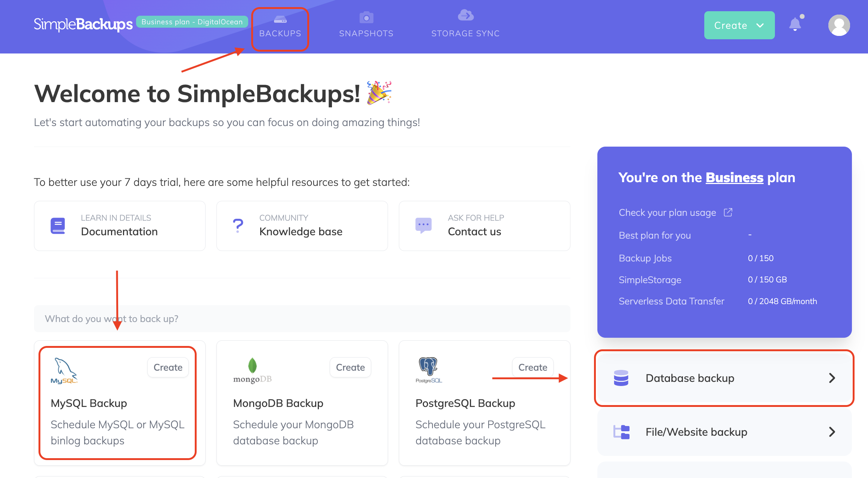Viewport: 868px width, 478px height.
Task: Switch to the Backups tab
Action: [x=280, y=27]
